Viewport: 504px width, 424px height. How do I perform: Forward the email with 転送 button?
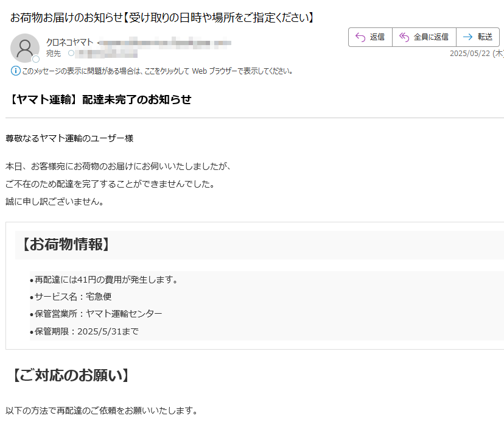pos(478,37)
